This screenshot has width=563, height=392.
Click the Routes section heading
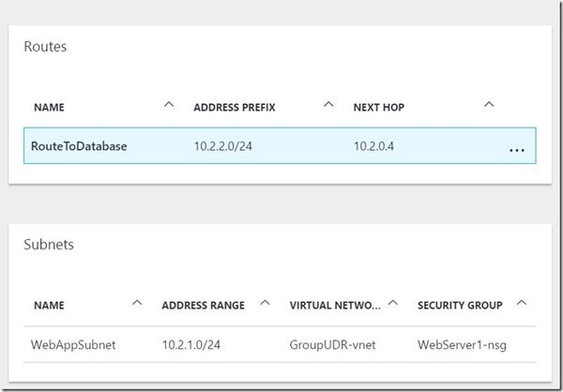click(x=44, y=46)
